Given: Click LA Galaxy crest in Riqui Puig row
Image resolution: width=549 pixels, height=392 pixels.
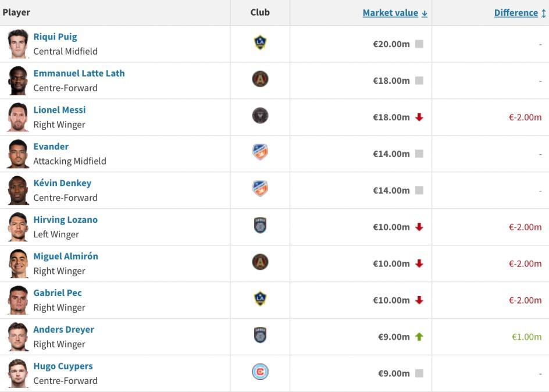Looking at the screenshot, I should 260,42.
